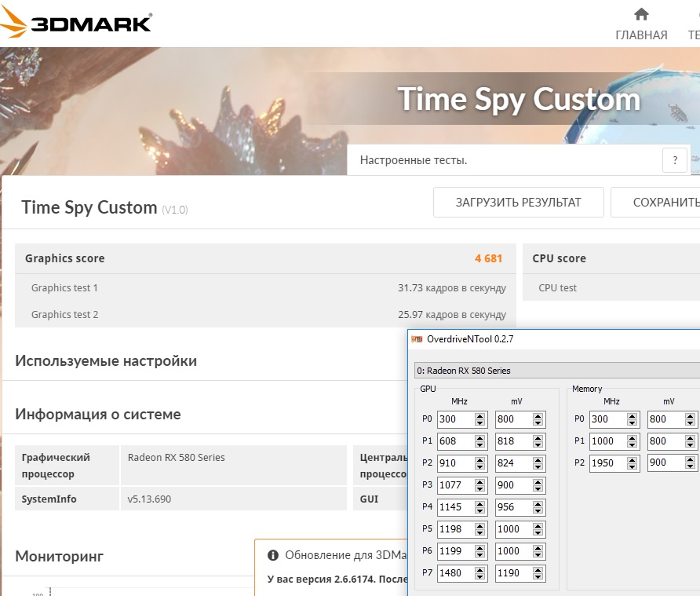Click the info icon in update notice
The height and width of the screenshot is (596, 700).
coord(273,555)
